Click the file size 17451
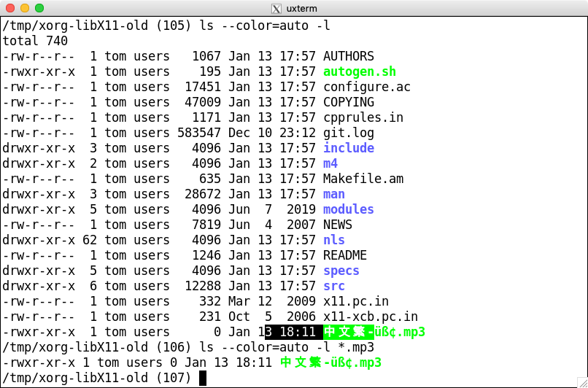Screen dimensions: 588x388 [x=203, y=87]
